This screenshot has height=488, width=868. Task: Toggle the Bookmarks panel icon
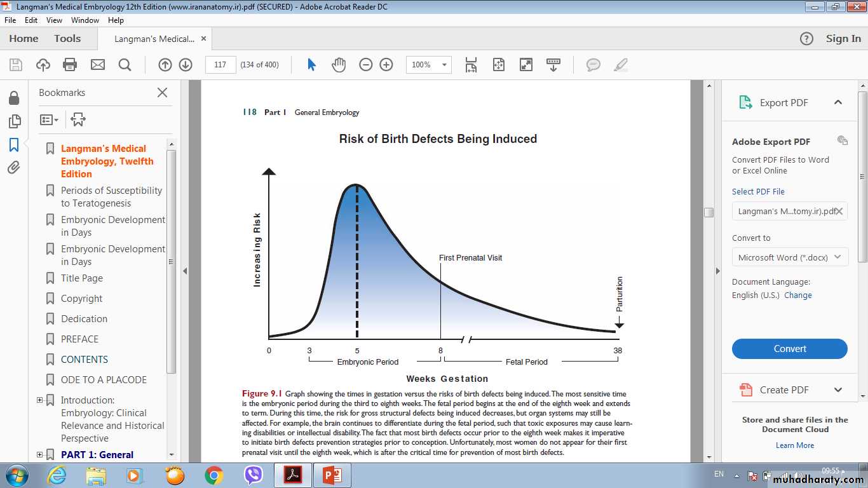13,145
